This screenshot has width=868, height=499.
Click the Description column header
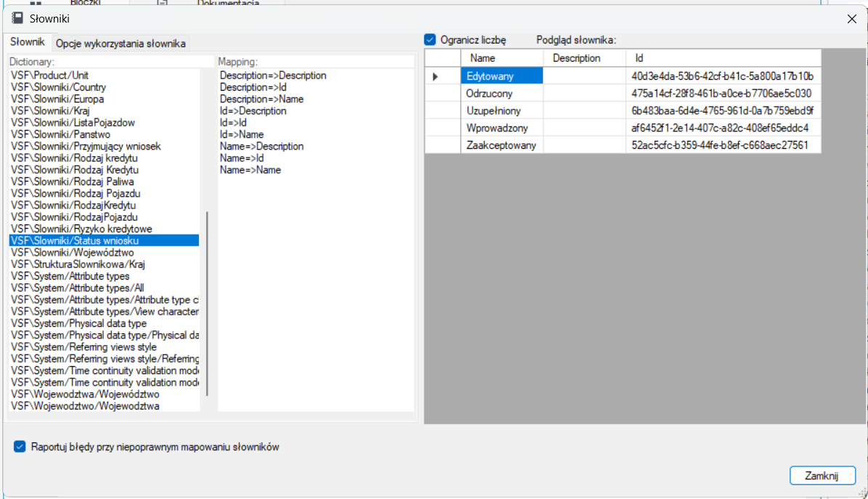click(x=584, y=58)
